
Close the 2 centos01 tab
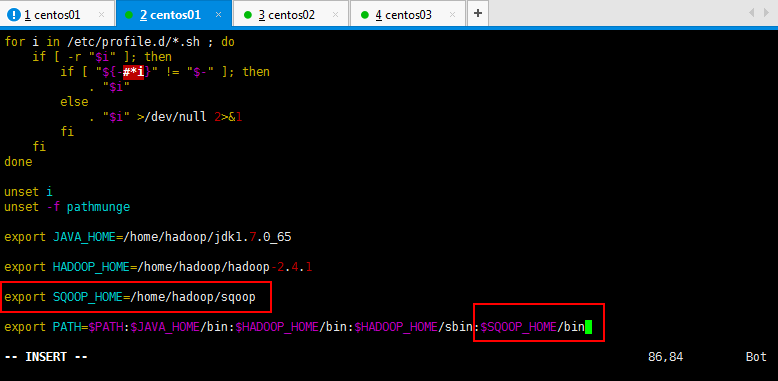[x=218, y=14]
